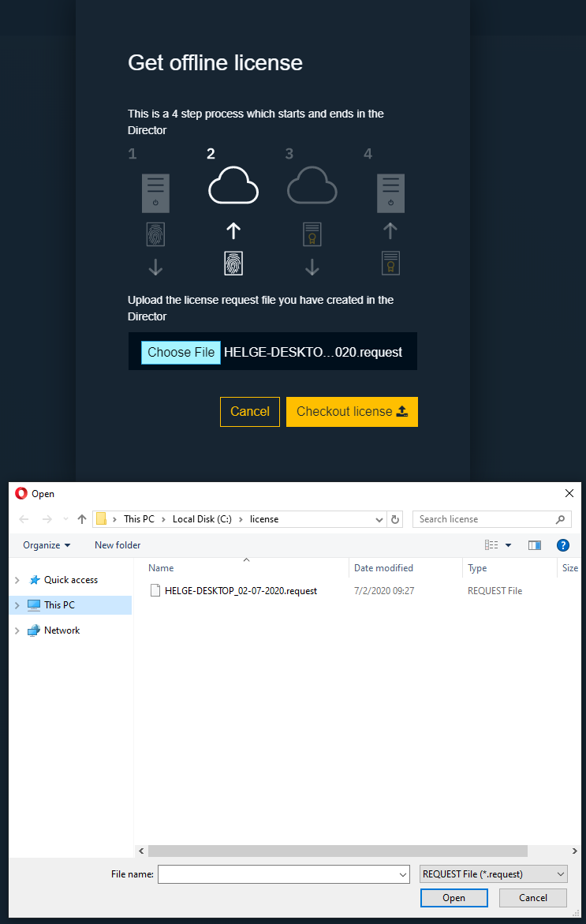Click license in the address path
This screenshot has width=586, height=924.
tap(264, 519)
